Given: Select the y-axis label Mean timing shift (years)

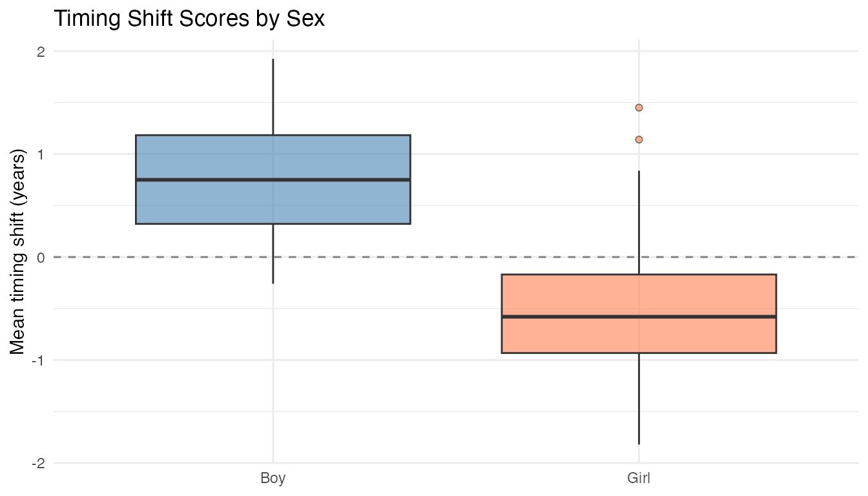Looking at the screenshot, I should [x=18, y=253].
